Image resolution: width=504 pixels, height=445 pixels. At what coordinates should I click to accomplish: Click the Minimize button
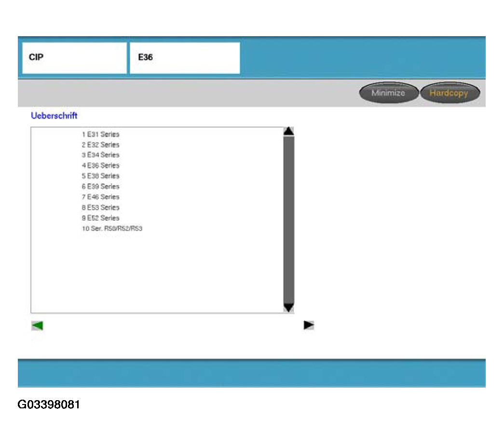[x=388, y=93]
